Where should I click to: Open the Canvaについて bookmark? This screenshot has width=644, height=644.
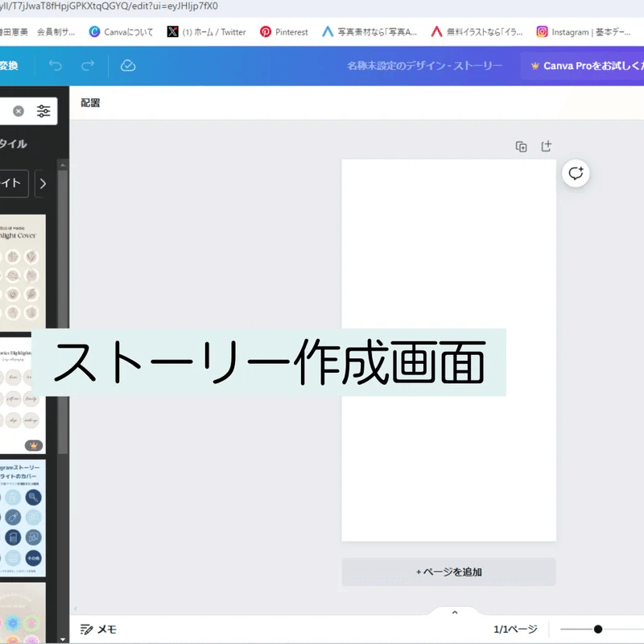[x=122, y=31]
